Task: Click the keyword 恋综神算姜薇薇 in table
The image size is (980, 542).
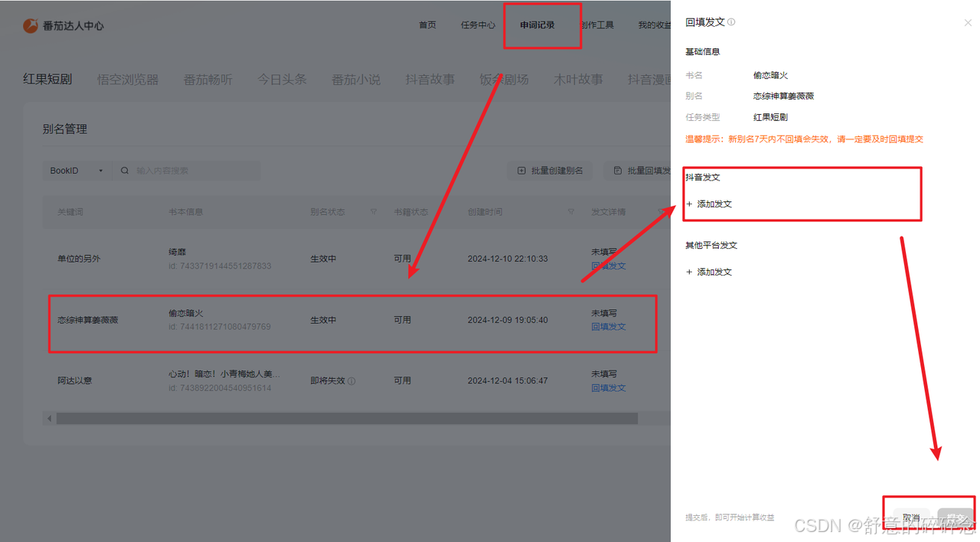Action: pos(88,320)
